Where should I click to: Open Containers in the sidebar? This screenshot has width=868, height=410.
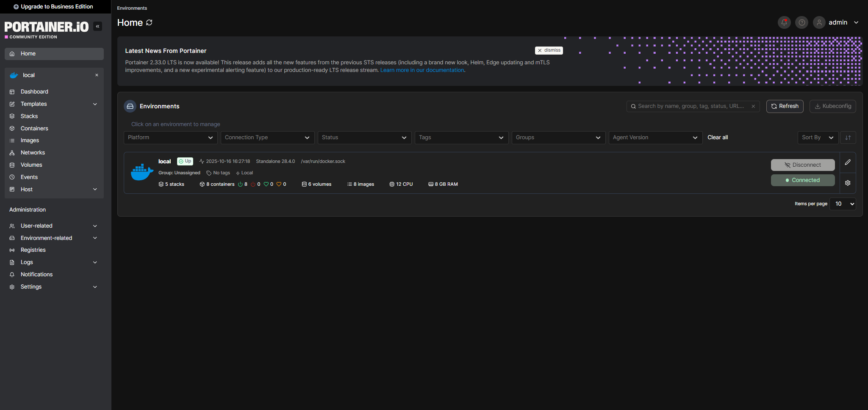point(34,129)
